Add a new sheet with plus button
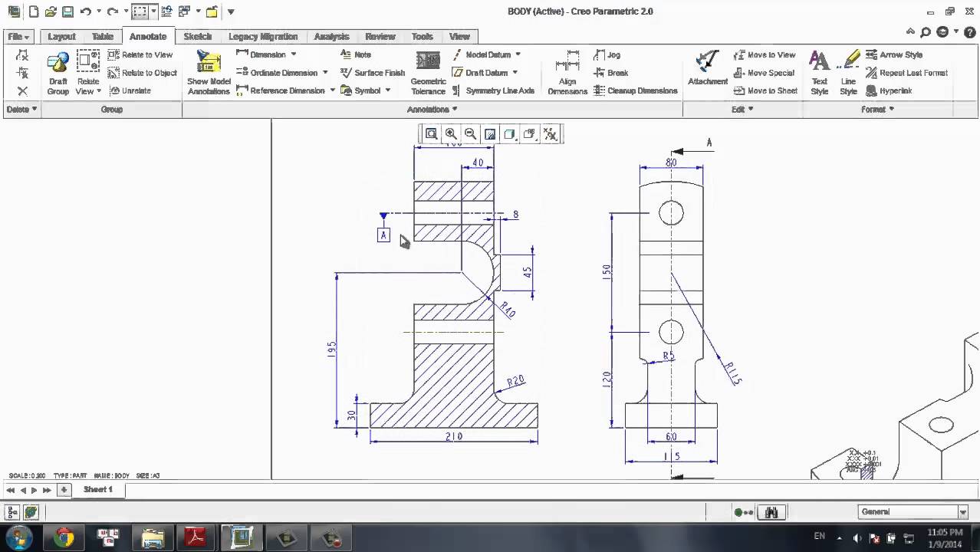The height and width of the screenshot is (552, 980). click(64, 489)
